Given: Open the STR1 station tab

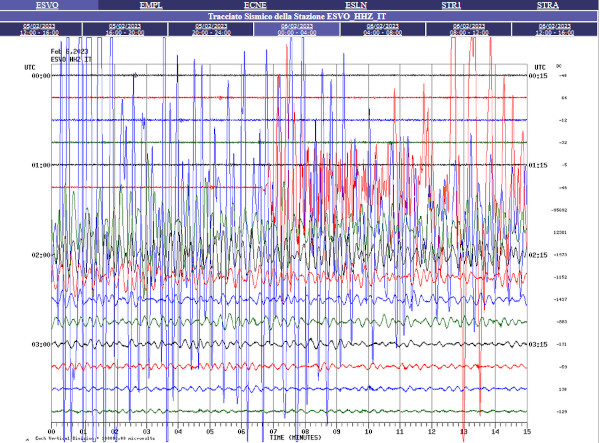Looking at the screenshot, I should [451, 5].
